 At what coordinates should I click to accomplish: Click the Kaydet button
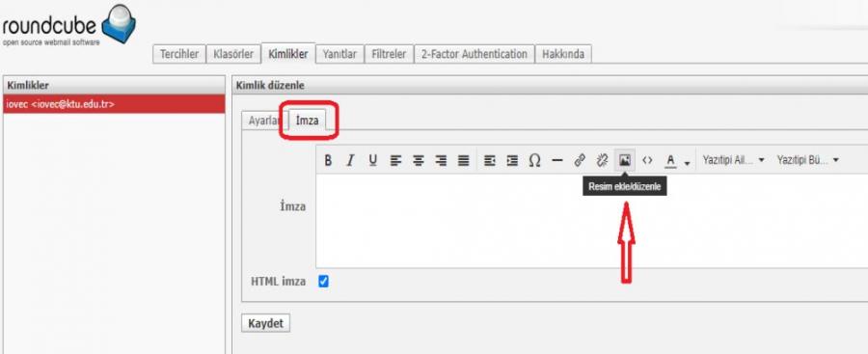(266, 323)
